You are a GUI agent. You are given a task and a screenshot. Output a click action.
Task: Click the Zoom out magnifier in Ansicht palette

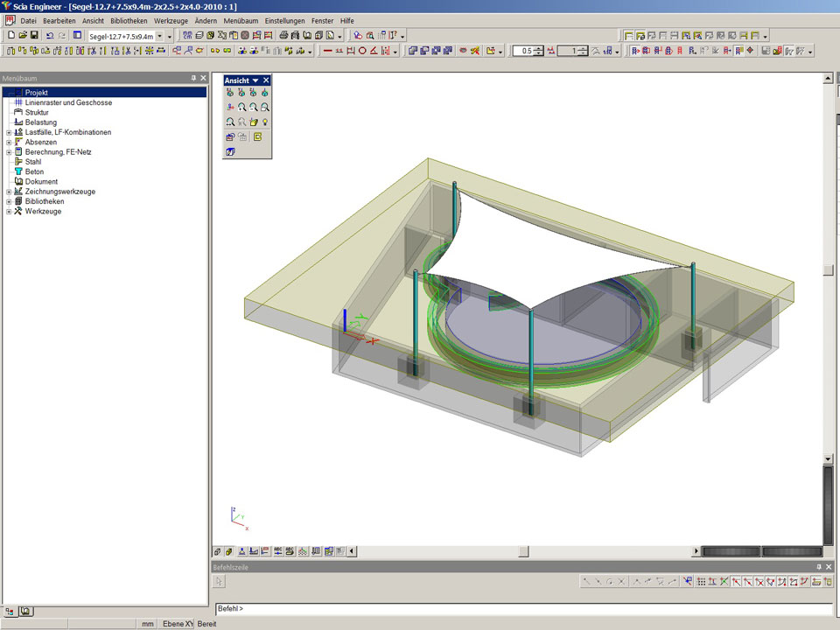pyautogui.click(x=253, y=107)
